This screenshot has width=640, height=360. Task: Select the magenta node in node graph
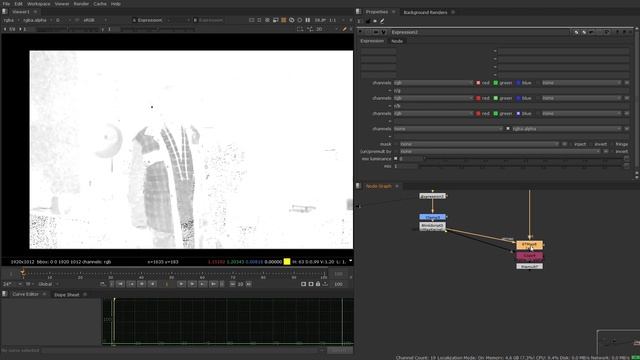coord(529,256)
